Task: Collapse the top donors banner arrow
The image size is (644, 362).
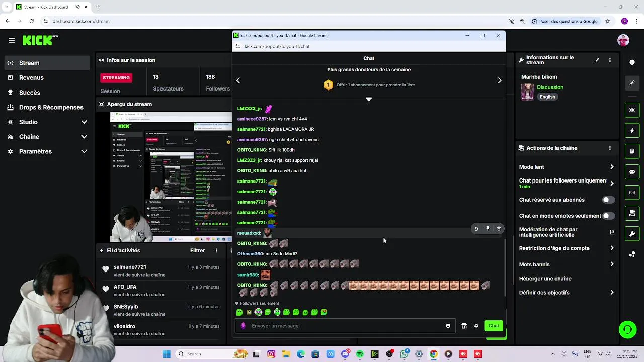Action: point(369,99)
